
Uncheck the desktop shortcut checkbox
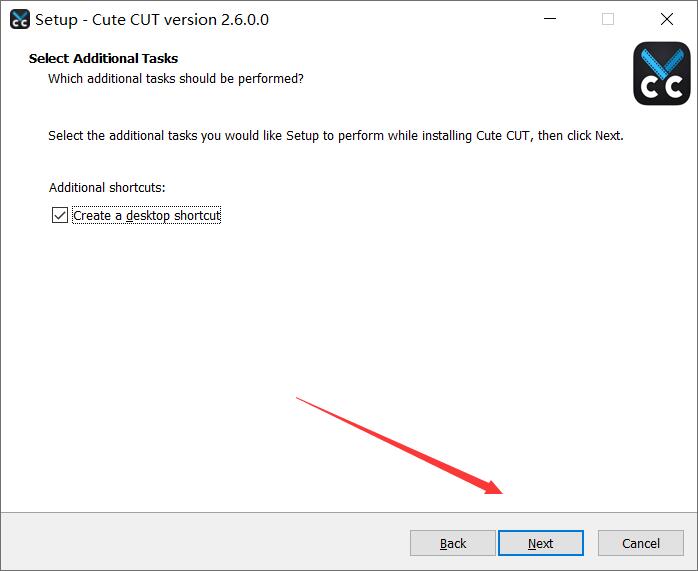click(60, 215)
